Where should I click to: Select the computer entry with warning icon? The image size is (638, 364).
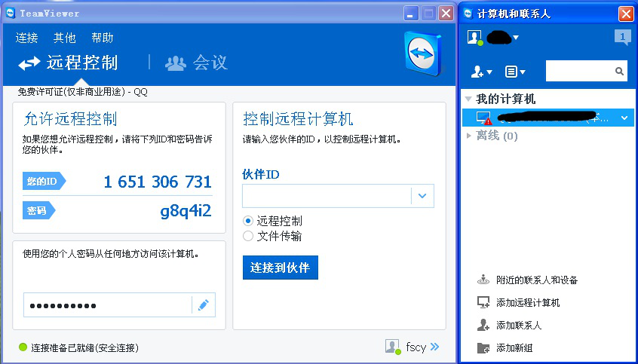coord(548,118)
